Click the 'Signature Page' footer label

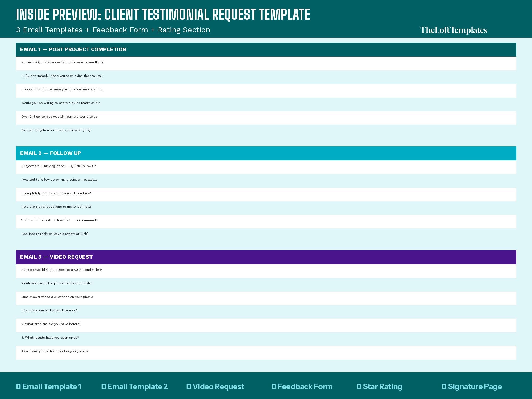[472, 386]
